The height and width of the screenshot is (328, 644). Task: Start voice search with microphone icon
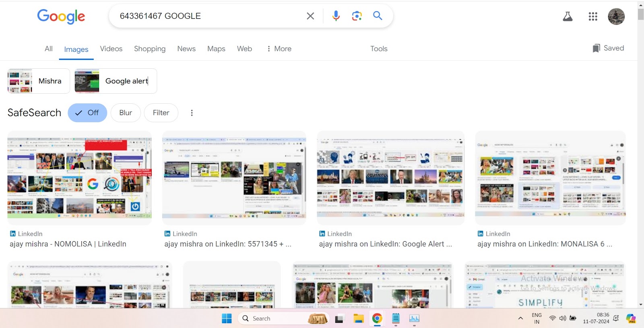click(336, 16)
